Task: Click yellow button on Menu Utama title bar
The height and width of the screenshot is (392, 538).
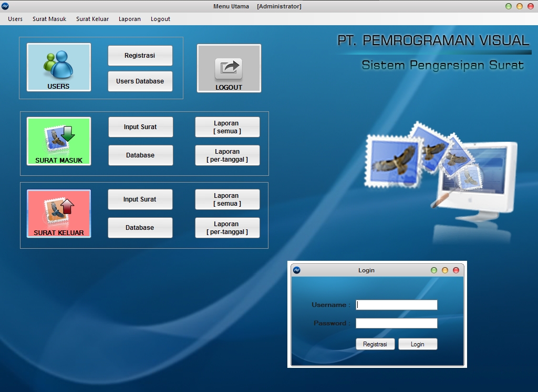Action: coord(520,6)
